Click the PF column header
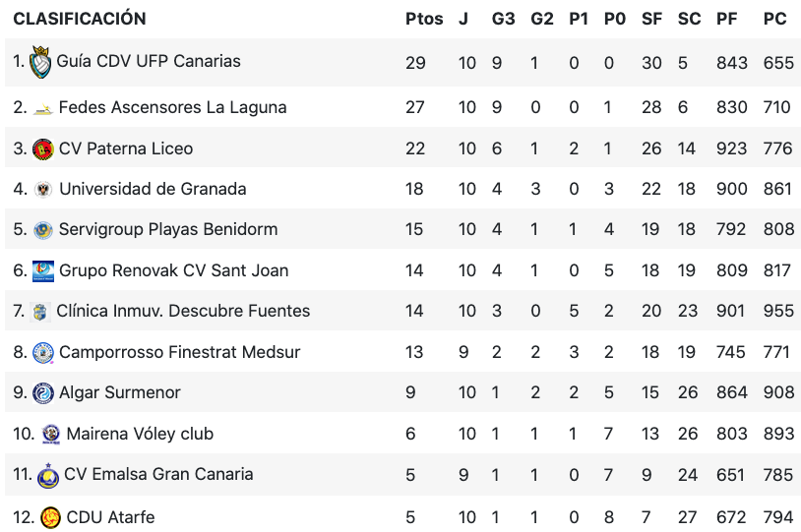 (x=727, y=19)
